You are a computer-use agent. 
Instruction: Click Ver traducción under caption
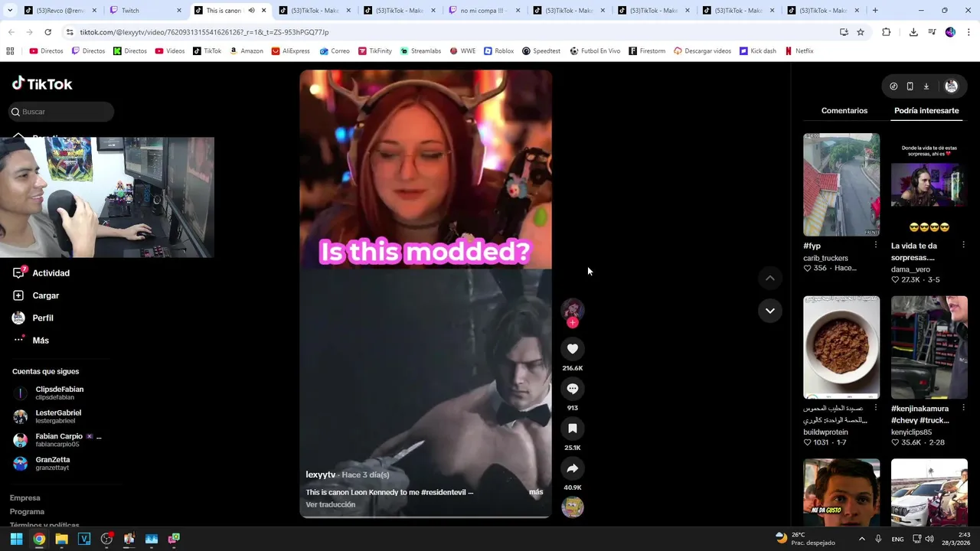pos(330,505)
